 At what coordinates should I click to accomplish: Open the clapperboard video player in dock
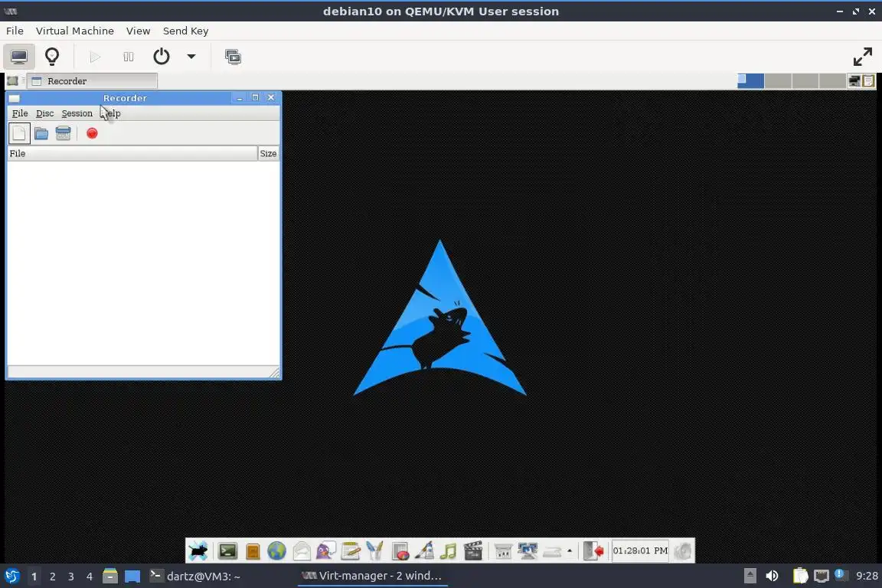pyautogui.click(x=473, y=550)
